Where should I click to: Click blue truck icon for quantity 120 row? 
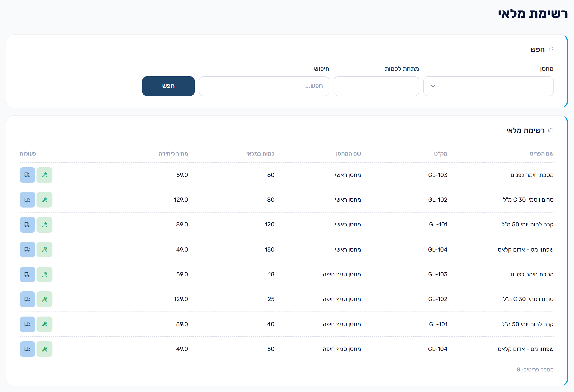pos(27,225)
